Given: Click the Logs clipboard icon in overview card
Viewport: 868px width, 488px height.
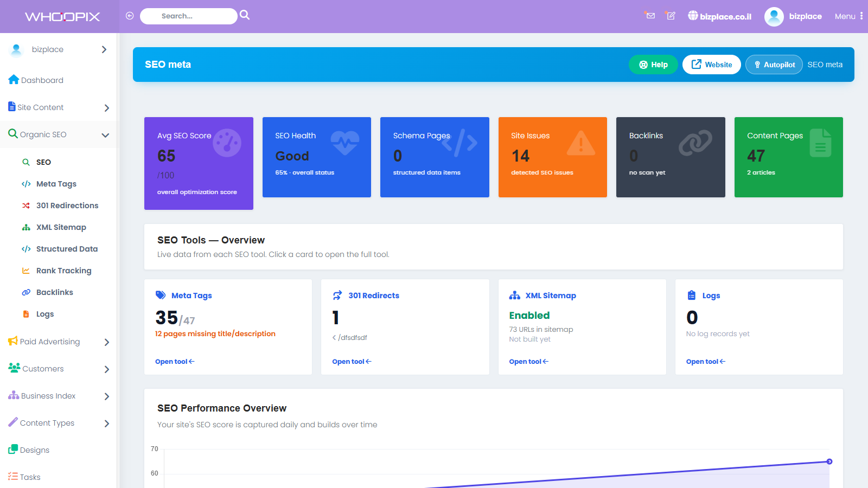Looking at the screenshot, I should point(691,295).
